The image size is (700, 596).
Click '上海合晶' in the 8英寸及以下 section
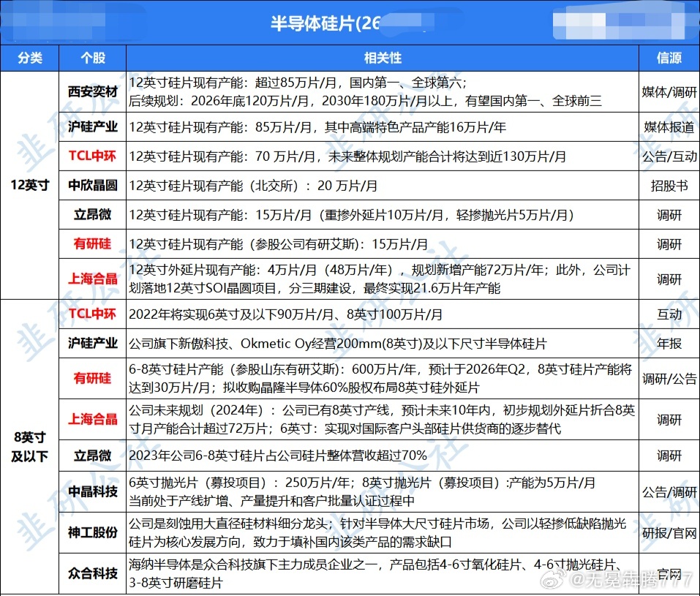point(93,419)
